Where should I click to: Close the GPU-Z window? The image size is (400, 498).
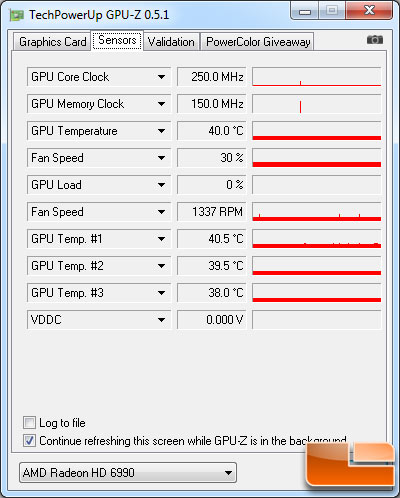369,11
